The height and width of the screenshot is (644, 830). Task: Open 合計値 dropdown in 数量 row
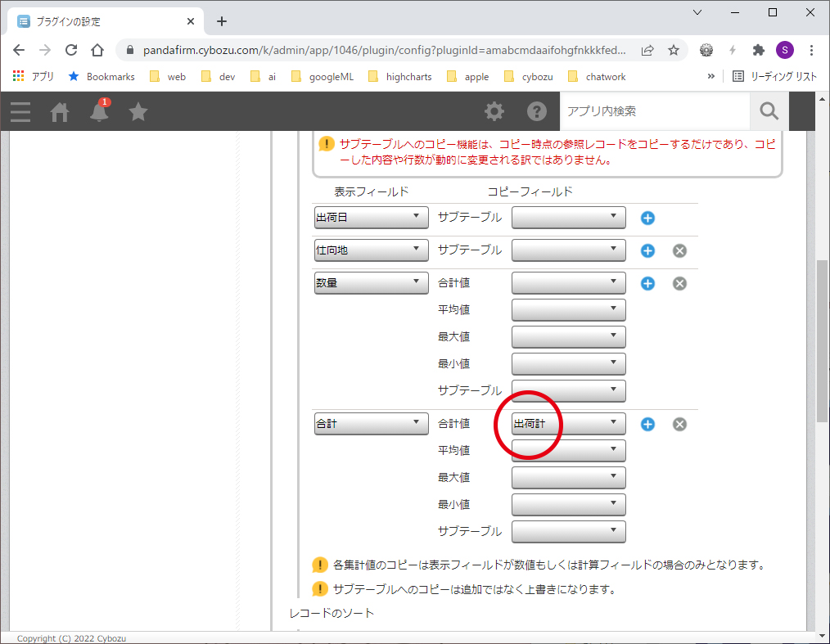(569, 283)
